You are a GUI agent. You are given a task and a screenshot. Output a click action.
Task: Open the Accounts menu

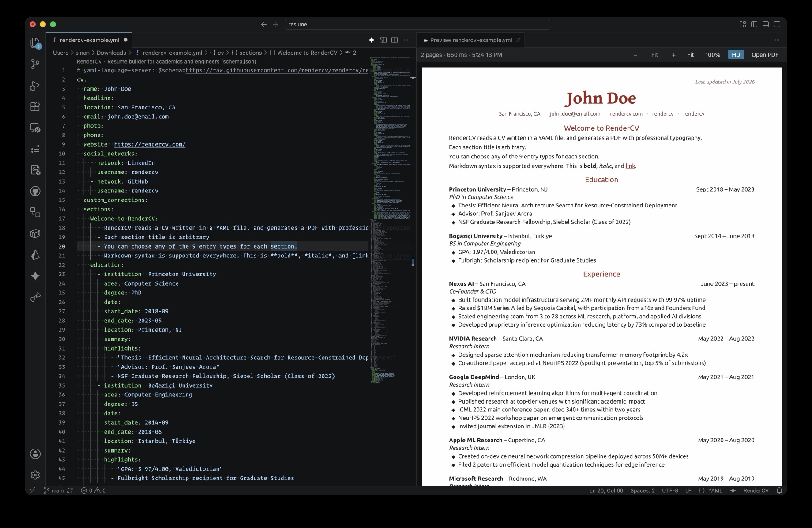click(x=35, y=454)
